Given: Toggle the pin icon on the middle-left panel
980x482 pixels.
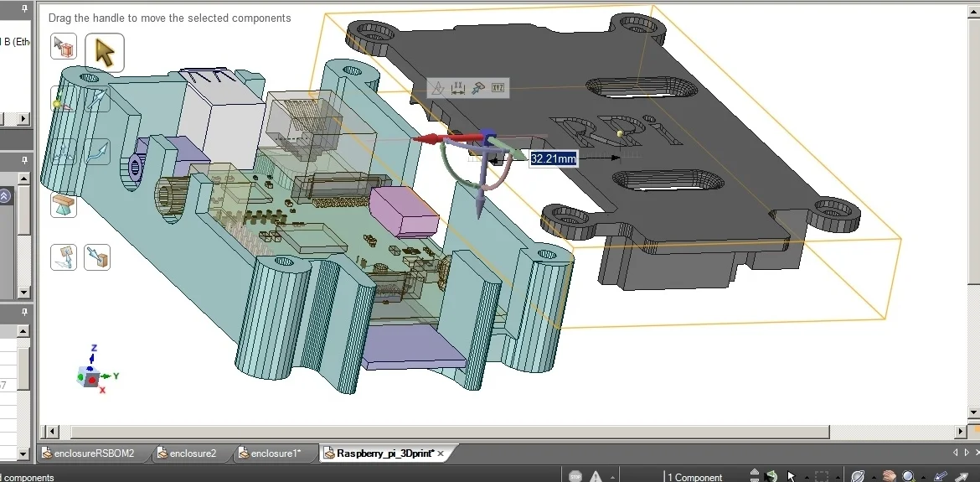Looking at the screenshot, I should point(24,161).
